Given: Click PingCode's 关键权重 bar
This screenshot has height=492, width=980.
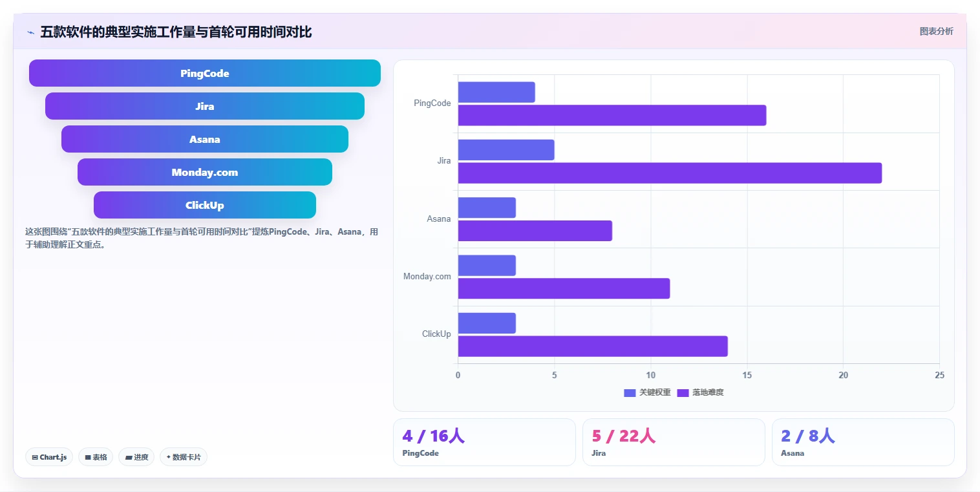Looking at the screenshot, I should (496, 92).
